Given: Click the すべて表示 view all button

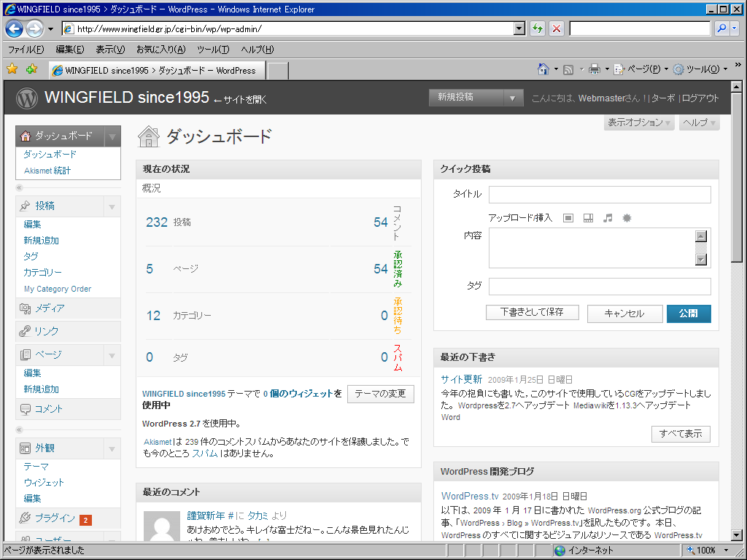Looking at the screenshot, I should click(x=681, y=434).
